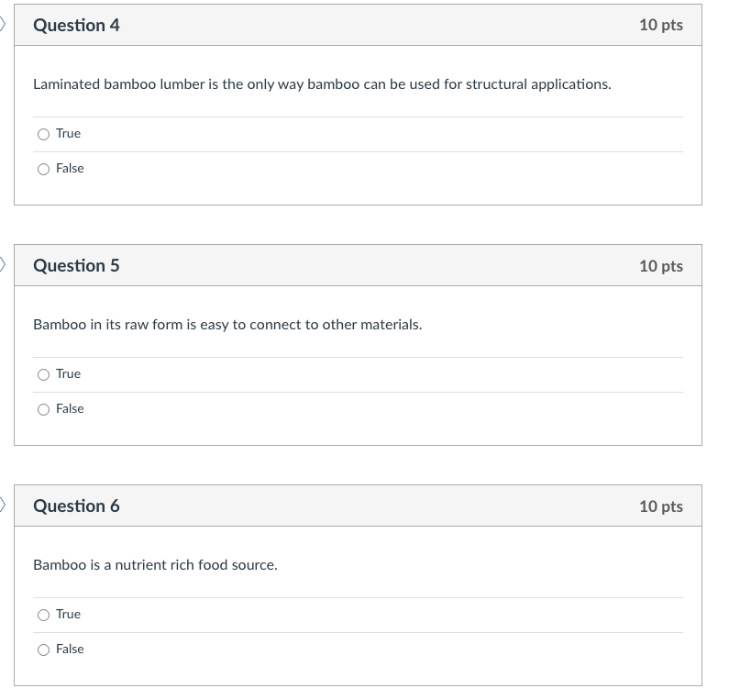Pick the True radio circle for Question 6
Screen dimensions: 729x700
tap(43, 615)
